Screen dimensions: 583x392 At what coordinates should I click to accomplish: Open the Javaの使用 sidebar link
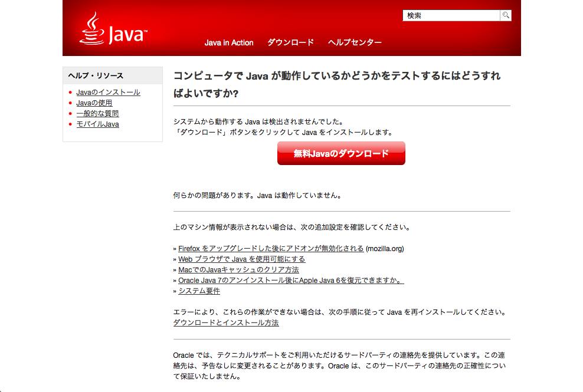pyautogui.click(x=94, y=103)
